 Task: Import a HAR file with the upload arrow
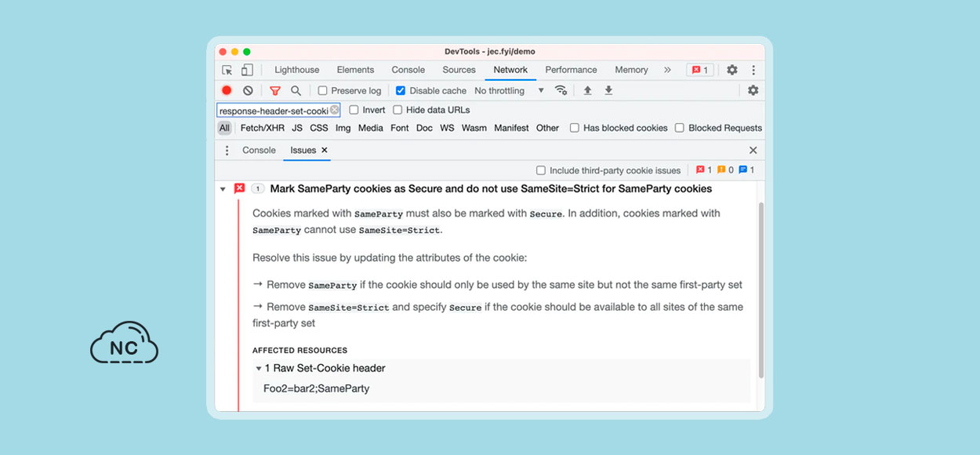(x=587, y=90)
